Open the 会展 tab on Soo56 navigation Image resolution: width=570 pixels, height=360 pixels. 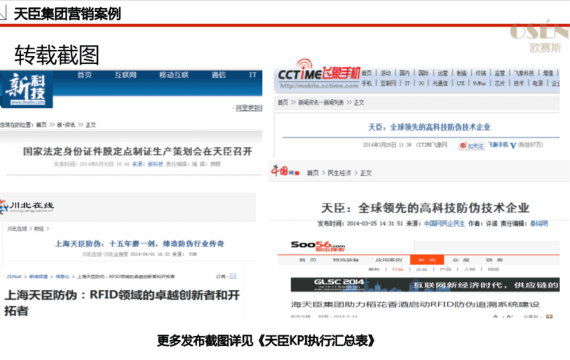[x=461, y=260]
